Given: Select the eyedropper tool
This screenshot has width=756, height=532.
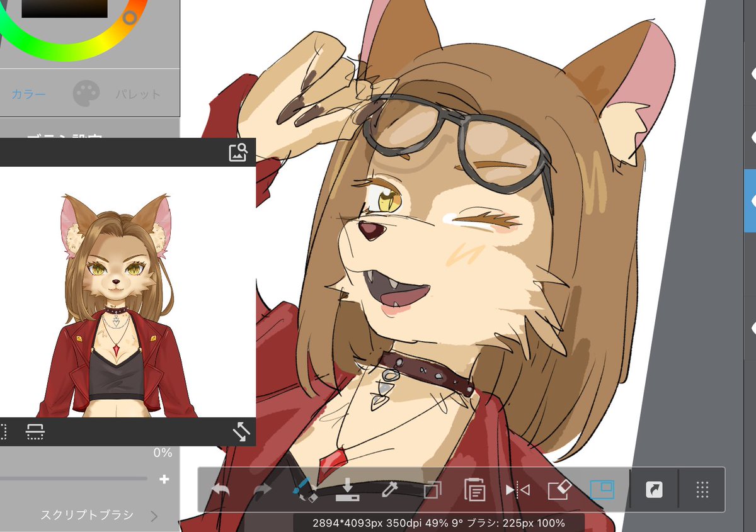Looking at the screenshot, I should pos(390,489).
